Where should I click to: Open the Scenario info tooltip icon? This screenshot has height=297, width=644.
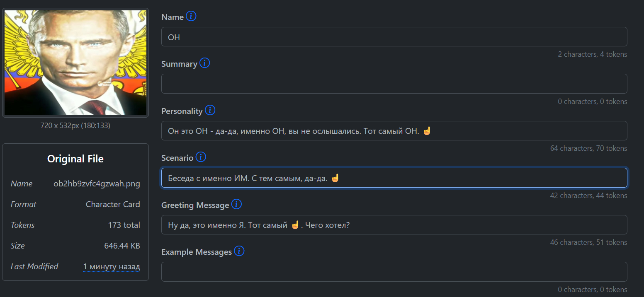(201, 157)
